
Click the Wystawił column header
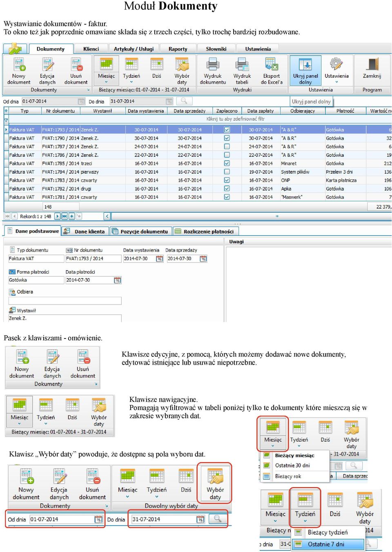[102, 111]
